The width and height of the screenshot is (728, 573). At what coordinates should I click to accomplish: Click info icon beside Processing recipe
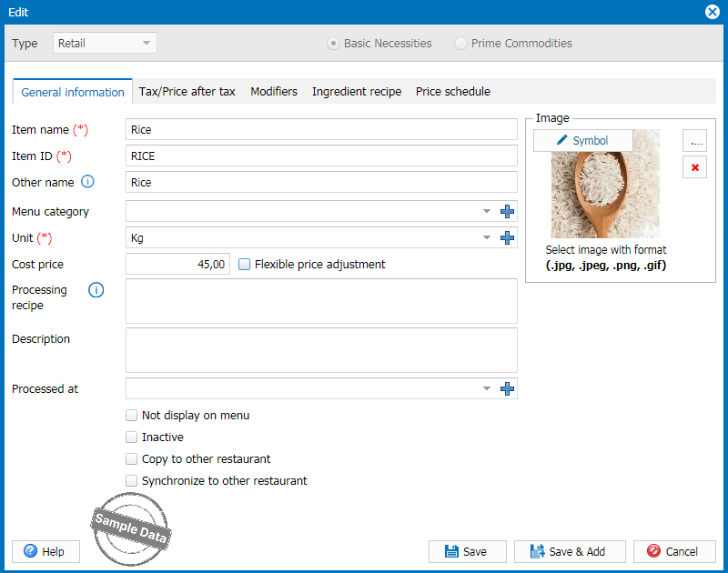click(x=96, y=291)
